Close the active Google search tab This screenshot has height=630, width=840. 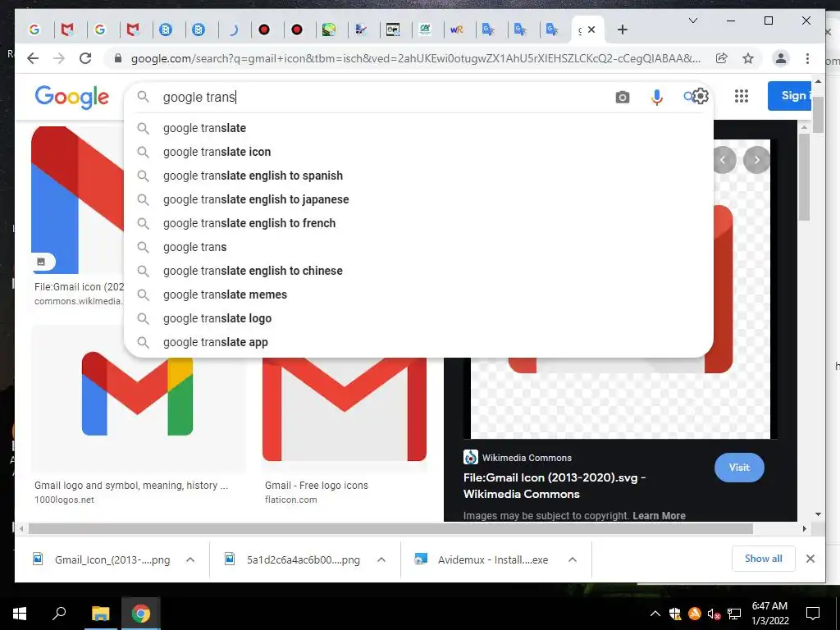591,30
